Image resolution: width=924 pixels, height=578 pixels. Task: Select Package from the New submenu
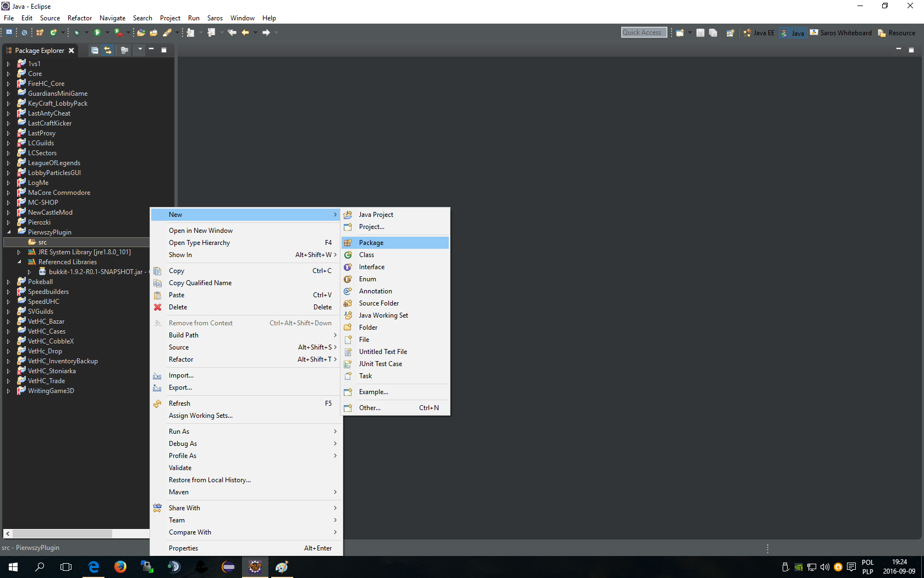click(x=371, y=243)
